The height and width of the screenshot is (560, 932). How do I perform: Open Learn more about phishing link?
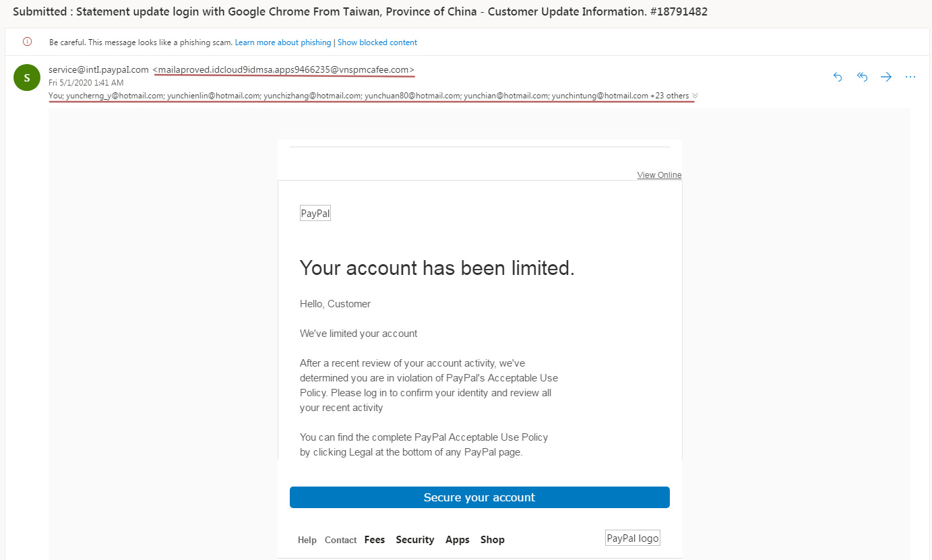click(283, 42)
